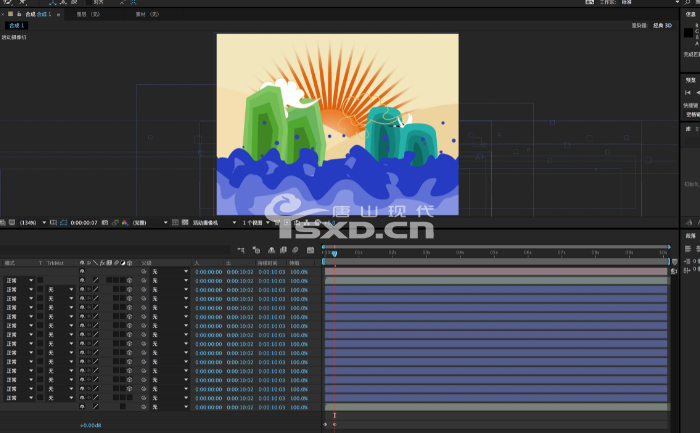The width and height of the screenshot is (700, 433).
Task: Toggle the transparency grid icon
Action: [x=185, y=222]
